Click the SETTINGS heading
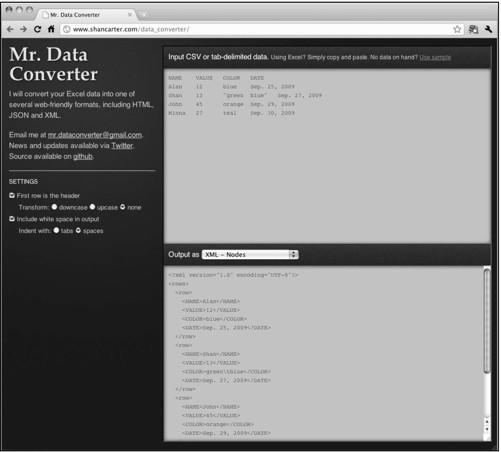The image size is (501, 452). [23, 182]
